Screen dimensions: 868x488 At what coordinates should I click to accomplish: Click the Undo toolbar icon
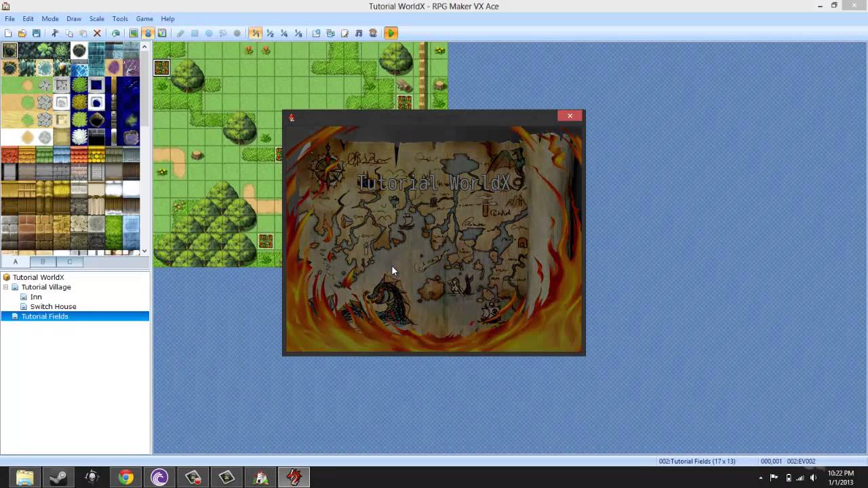pos(115,33)
